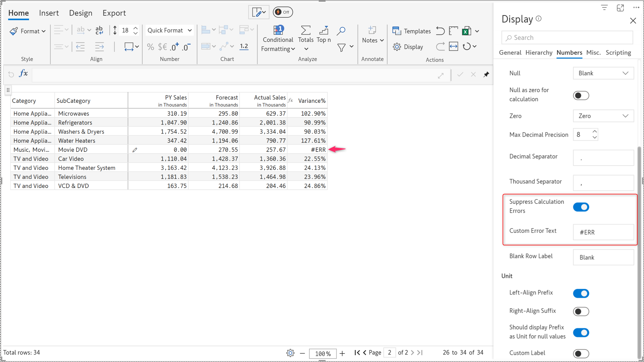Disable Suppress Calculation Errors toggle
The height and width of the screenshot is (362, 644).
pos(581,207)
